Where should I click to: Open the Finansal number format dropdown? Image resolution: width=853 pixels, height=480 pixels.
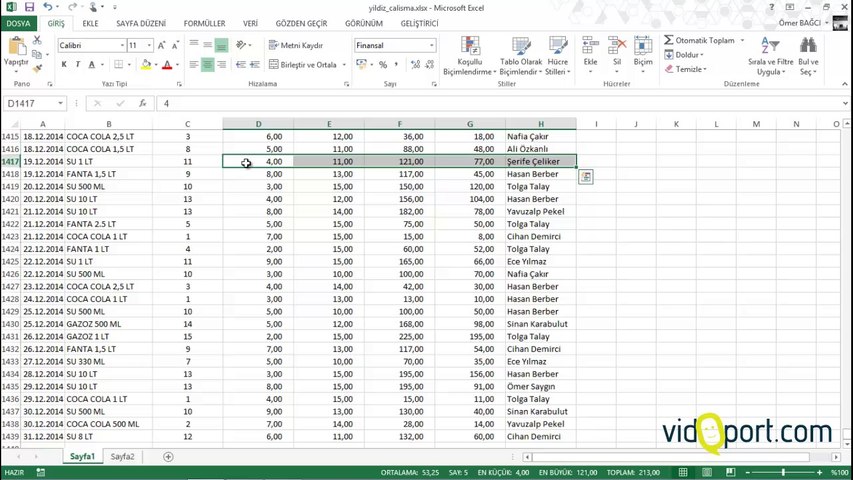click(431, 45)
